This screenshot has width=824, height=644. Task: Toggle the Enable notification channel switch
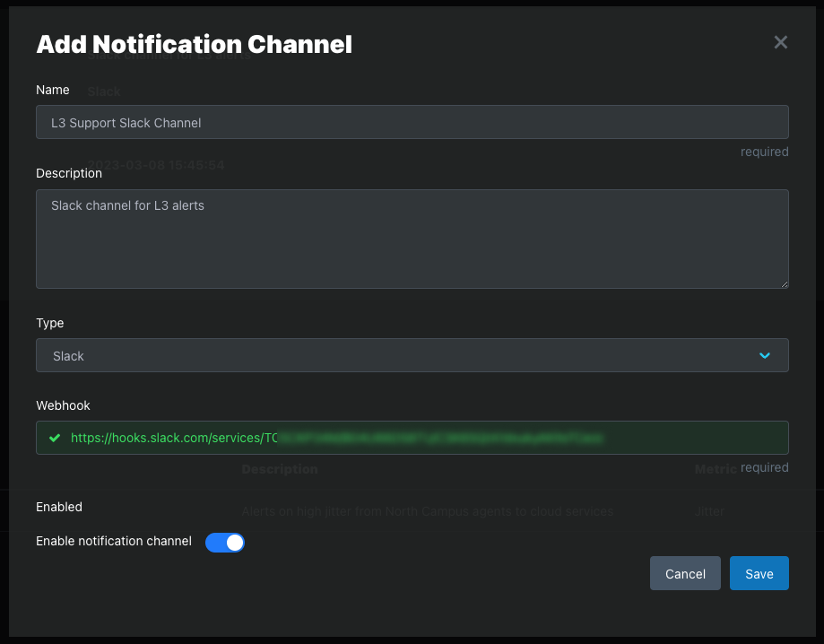(x=225, y=542)
